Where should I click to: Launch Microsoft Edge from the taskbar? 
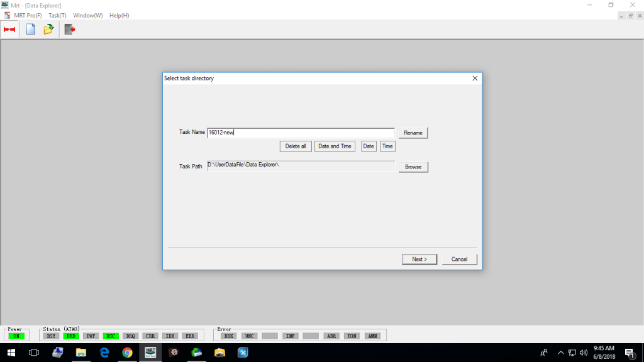104,353
